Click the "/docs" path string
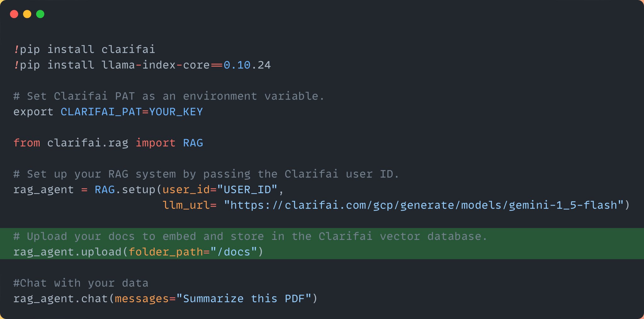644x319 pixels. coord(234,252)
